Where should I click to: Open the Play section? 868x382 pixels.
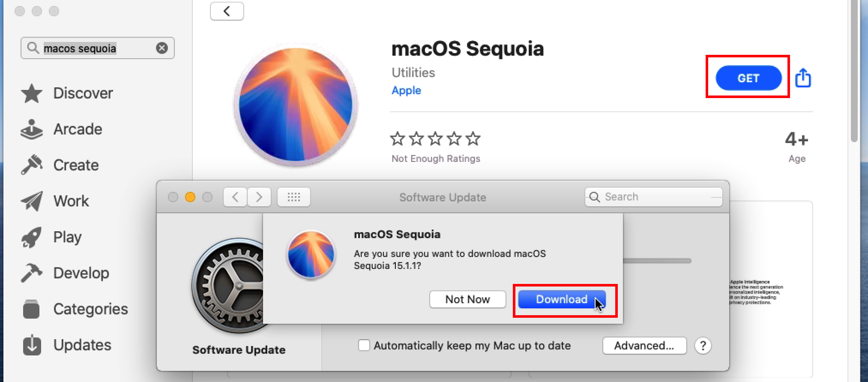tap(67, 237)
